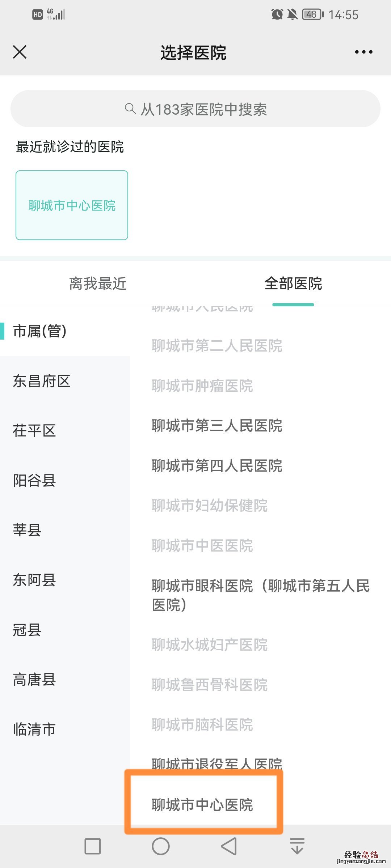Tap the X close icon
This screenshot has width=391, height=868.
tap(20, 52)
